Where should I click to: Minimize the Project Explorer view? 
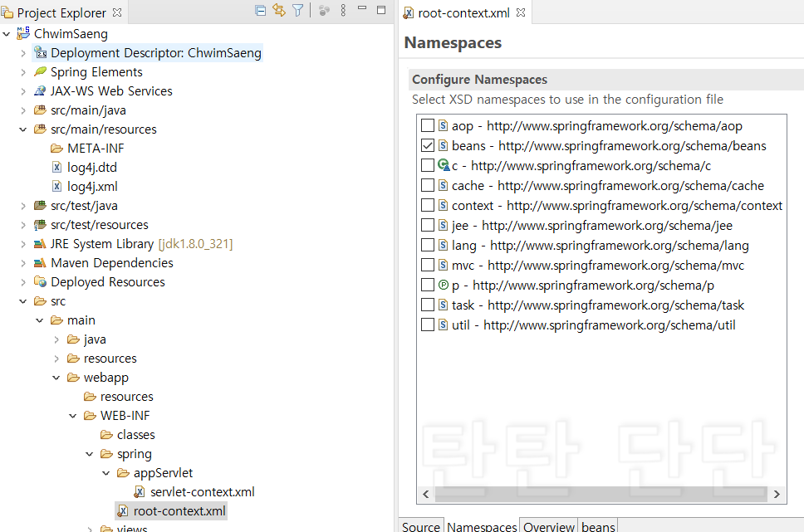362,8
